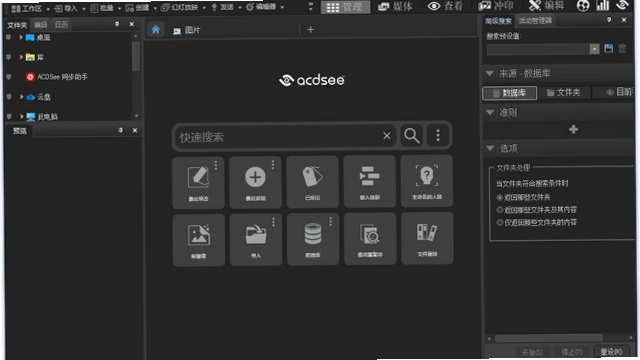The image size is (640, 360).
Task: Toggle the easy-select marker beside 此电脑
Action: click(x=9, y=116)
